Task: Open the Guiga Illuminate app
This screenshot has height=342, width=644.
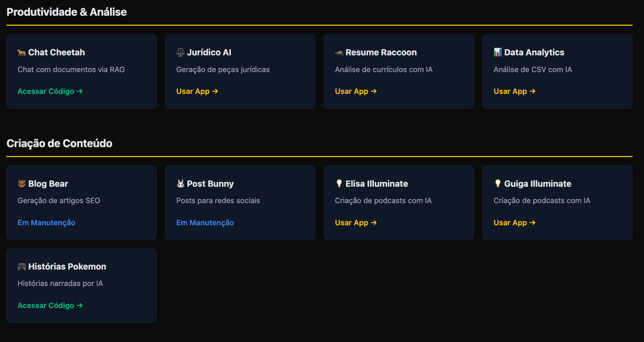Action: (x=515, y=222)
